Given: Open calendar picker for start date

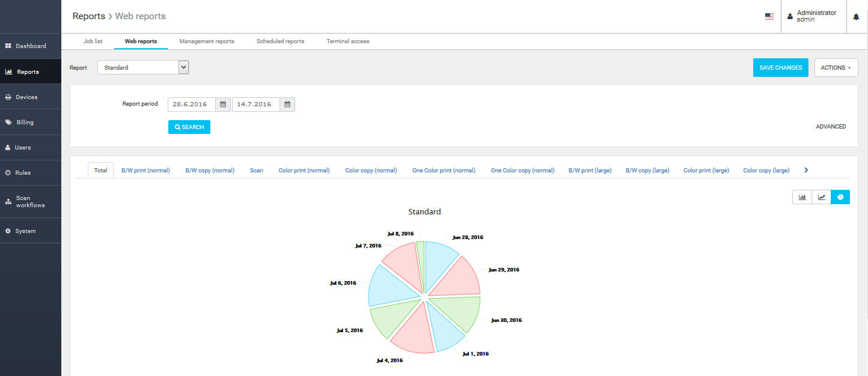Looking at the screenshot, I should [222, 105].
